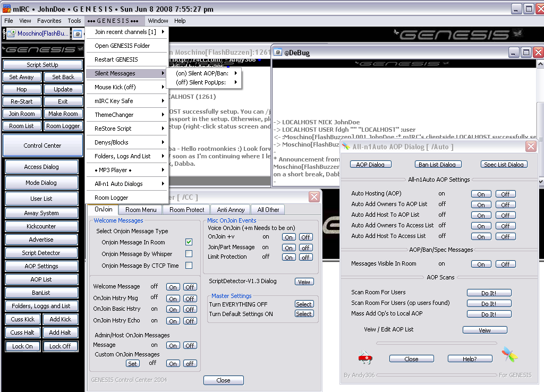Click Do It! for Scan Room For Users
Image resolution: width=544 pixels, height=392 pixels.
pyautogui.click(x=489, y=293)
